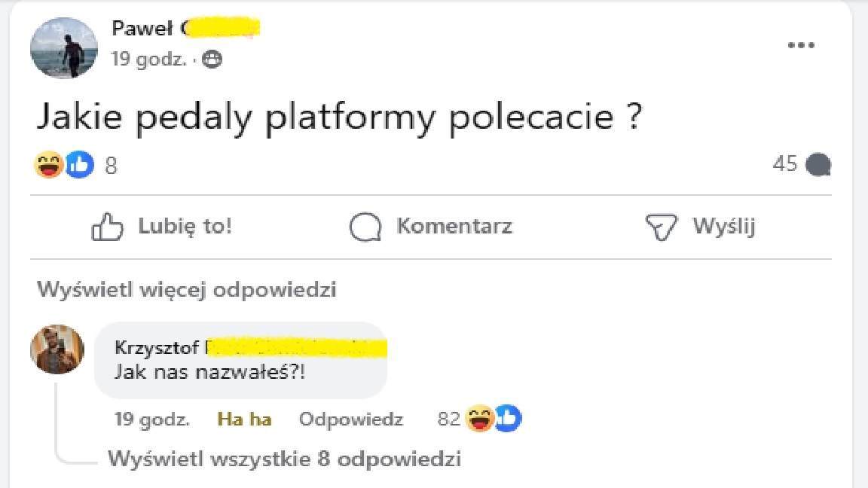Viewport: 868px width, 488px height.
Task: Open the three-dots post options menu
Action: 801,45
